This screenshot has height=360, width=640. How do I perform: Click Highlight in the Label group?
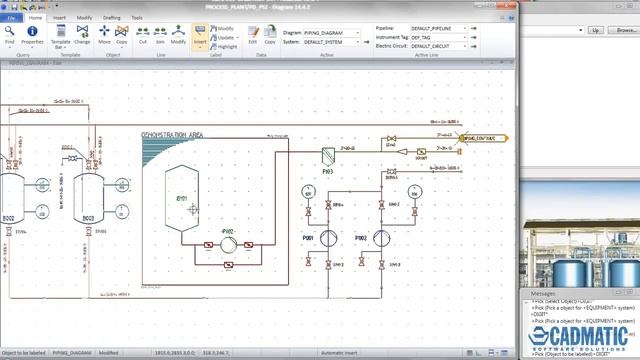tap(224, 47)
